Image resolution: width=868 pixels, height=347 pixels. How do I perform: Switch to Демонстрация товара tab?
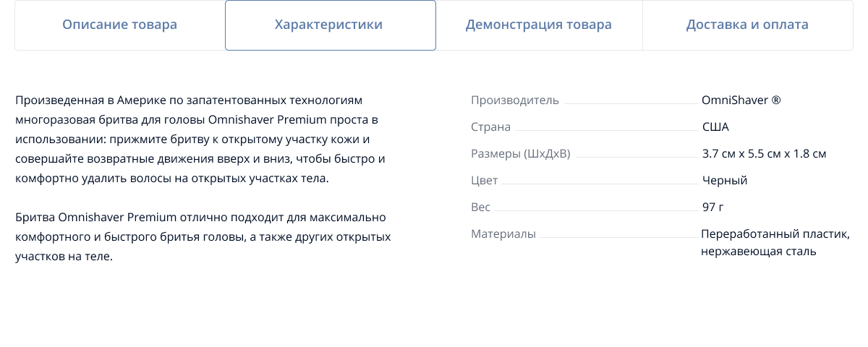[x=538, y=25]
